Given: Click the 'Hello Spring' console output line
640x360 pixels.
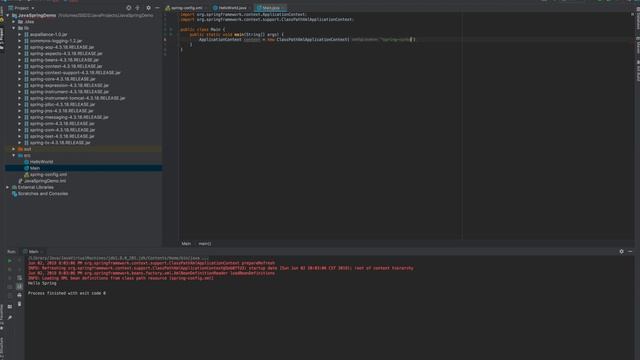Looking at the screenshot, I should coord(42,283).
